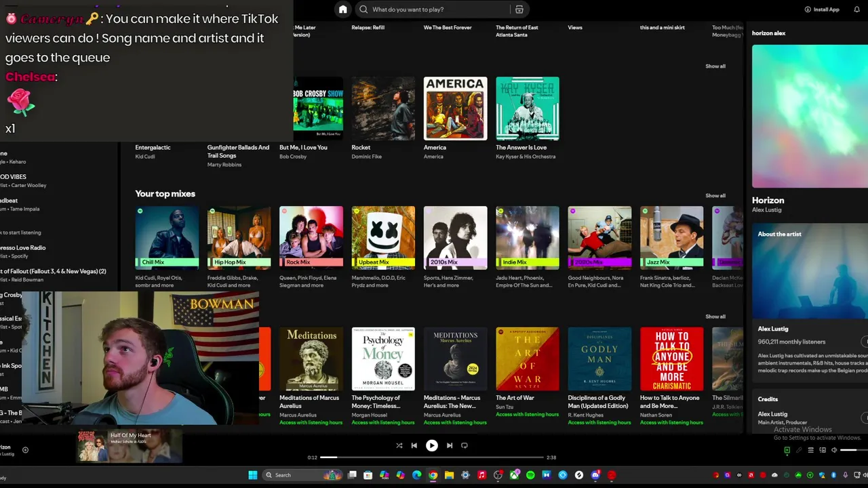Open The Art of War audiobook
Viewport: 868px width, 488px height.
(528, 359)
